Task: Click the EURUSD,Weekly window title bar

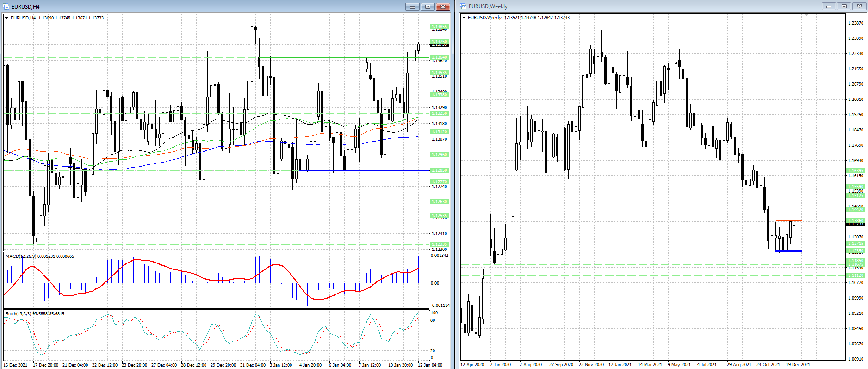Action: (648, 6)
